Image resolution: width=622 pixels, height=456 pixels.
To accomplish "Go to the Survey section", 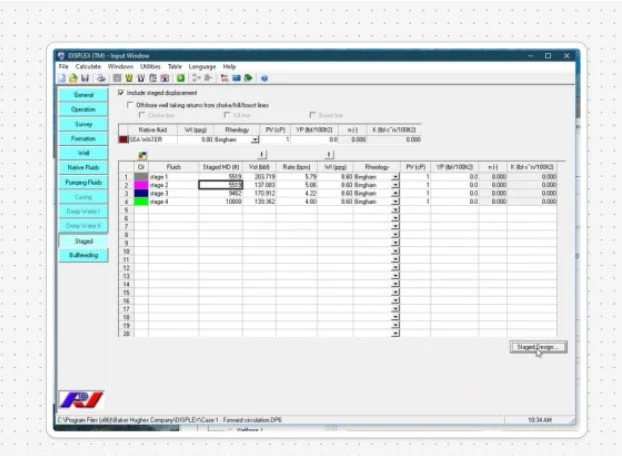I will pos(83,124).
